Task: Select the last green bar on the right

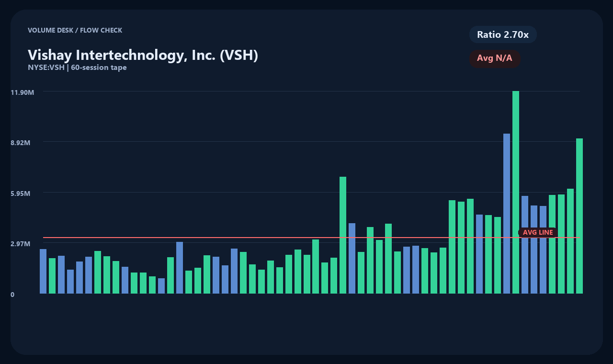Action: [x=579, y=216]
